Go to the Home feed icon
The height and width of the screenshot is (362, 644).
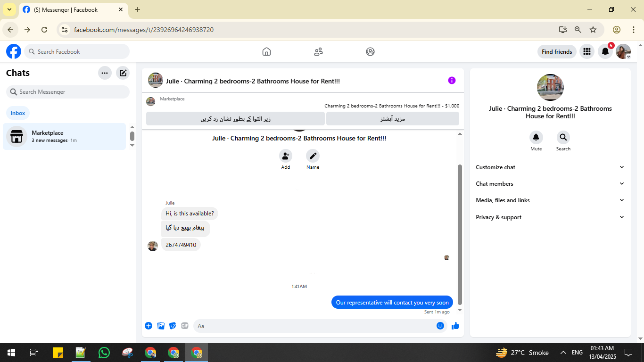[266, 52]
